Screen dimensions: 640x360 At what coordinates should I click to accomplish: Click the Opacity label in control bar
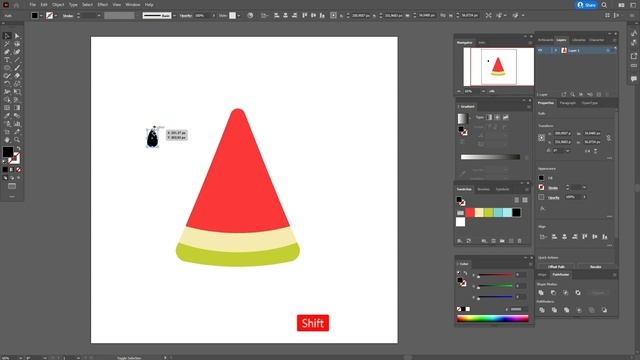(186, 16)
